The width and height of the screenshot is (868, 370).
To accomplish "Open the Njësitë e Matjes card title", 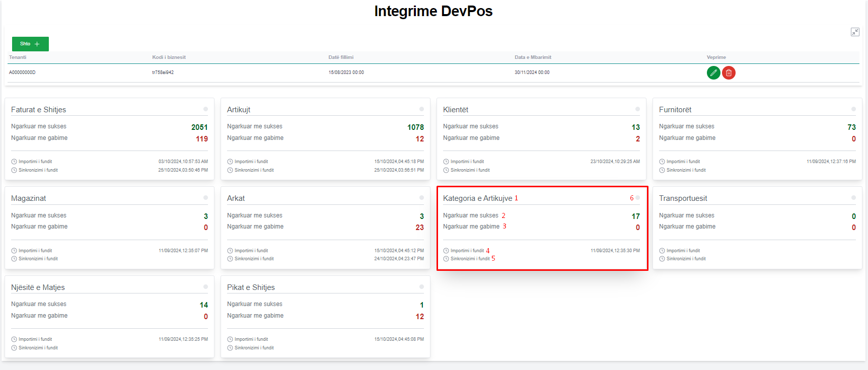I will pyautogui.click(x=38, y=287).
